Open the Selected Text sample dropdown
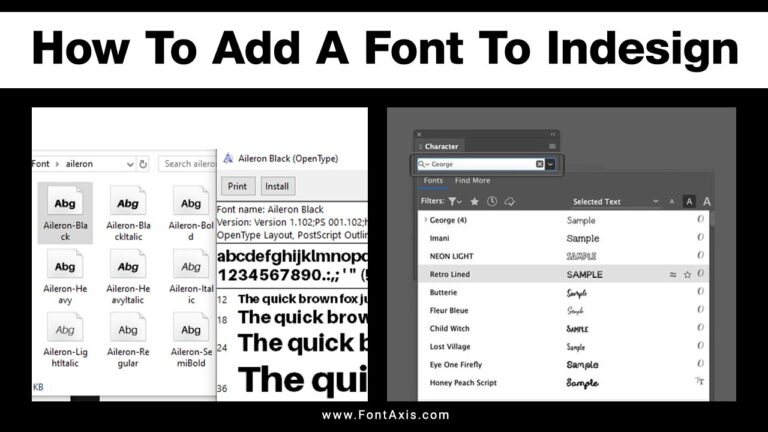The image size is (768, 432). pyautogui.click(x=615, y=202)
